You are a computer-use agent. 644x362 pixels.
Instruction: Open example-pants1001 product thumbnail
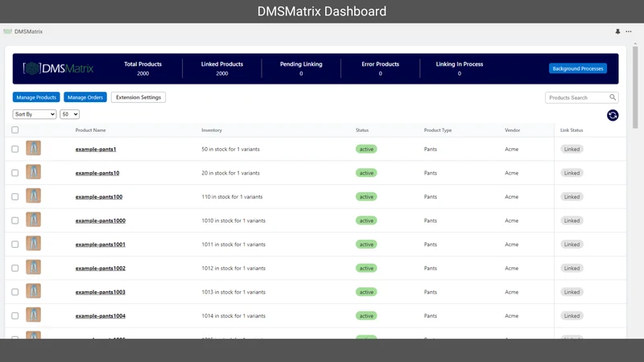33,243
